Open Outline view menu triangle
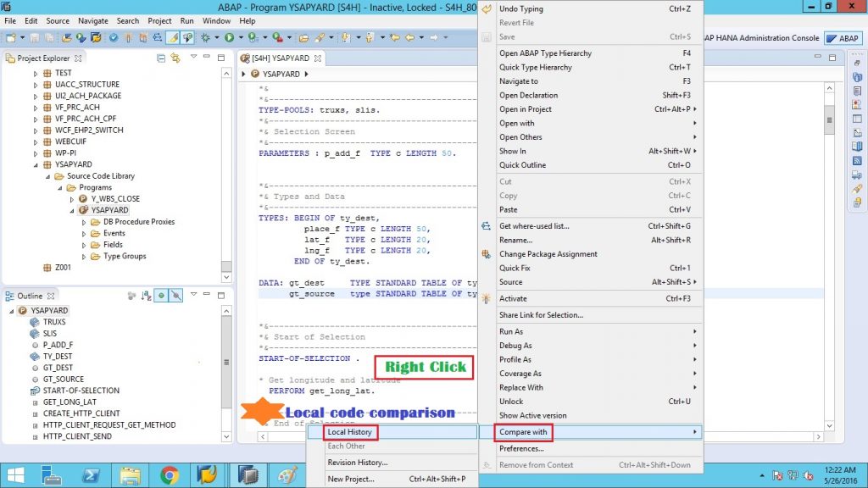The height and width of the screenshot is (488, 868). point(194,294)
